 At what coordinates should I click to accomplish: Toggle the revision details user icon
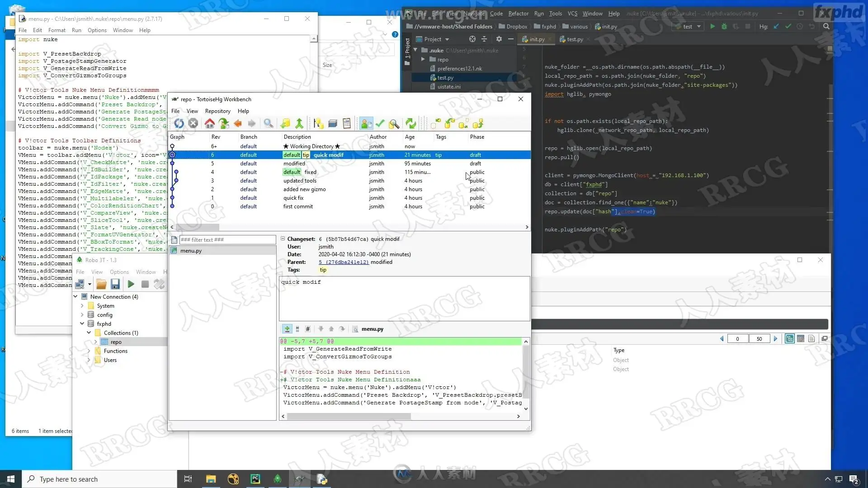(366, 123)
